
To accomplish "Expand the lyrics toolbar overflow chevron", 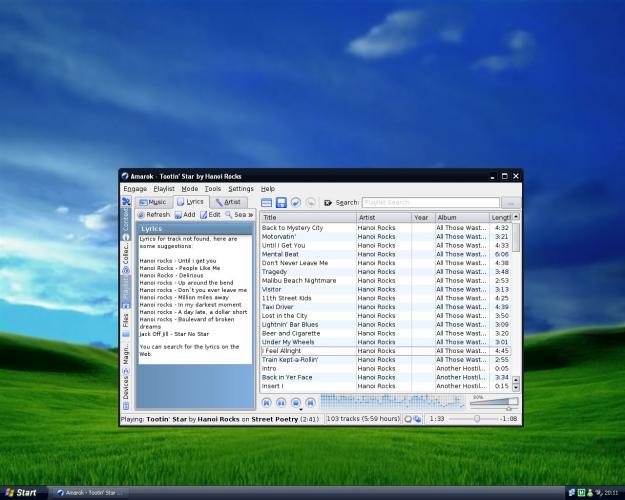I will pyautogui.click(x=251, y=215).
